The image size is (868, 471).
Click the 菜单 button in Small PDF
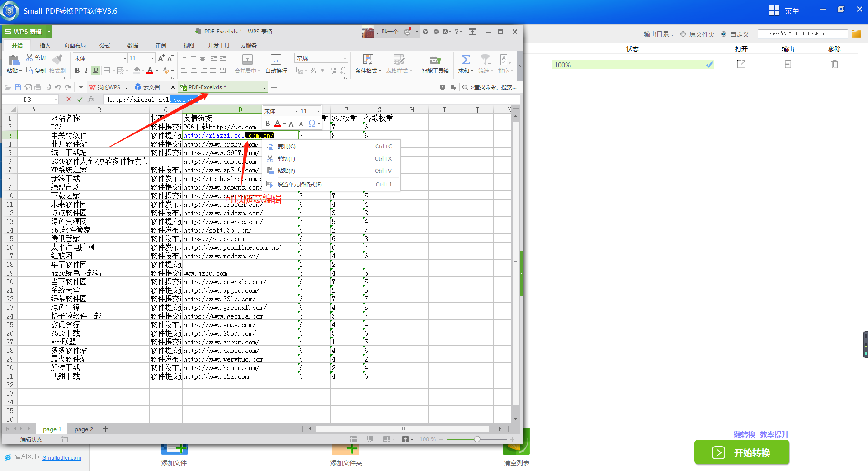pos(784,10)
